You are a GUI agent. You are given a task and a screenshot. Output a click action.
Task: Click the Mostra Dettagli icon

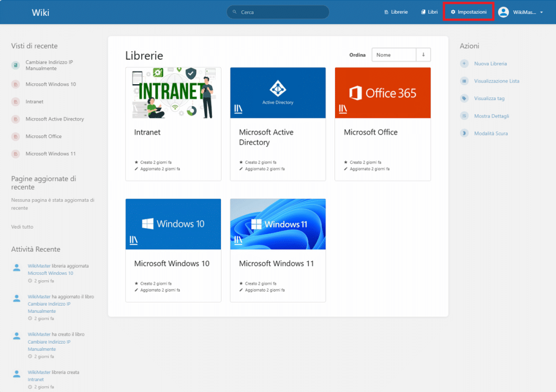(x=464, y=116)
